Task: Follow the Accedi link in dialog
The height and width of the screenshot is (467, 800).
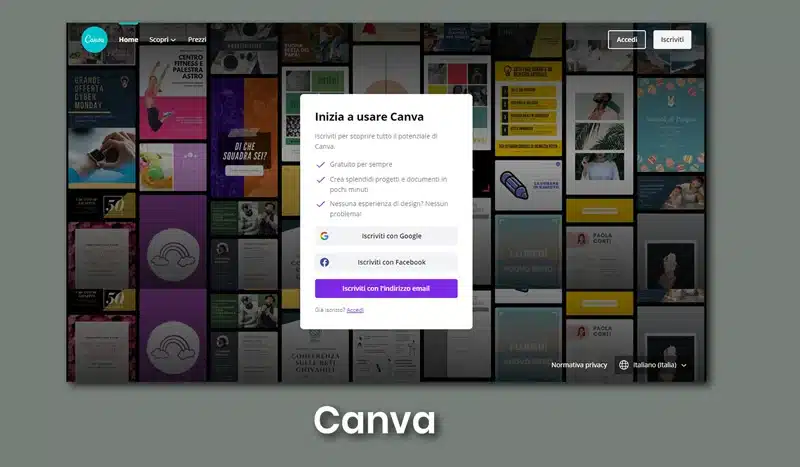Action: coord(355,310)
